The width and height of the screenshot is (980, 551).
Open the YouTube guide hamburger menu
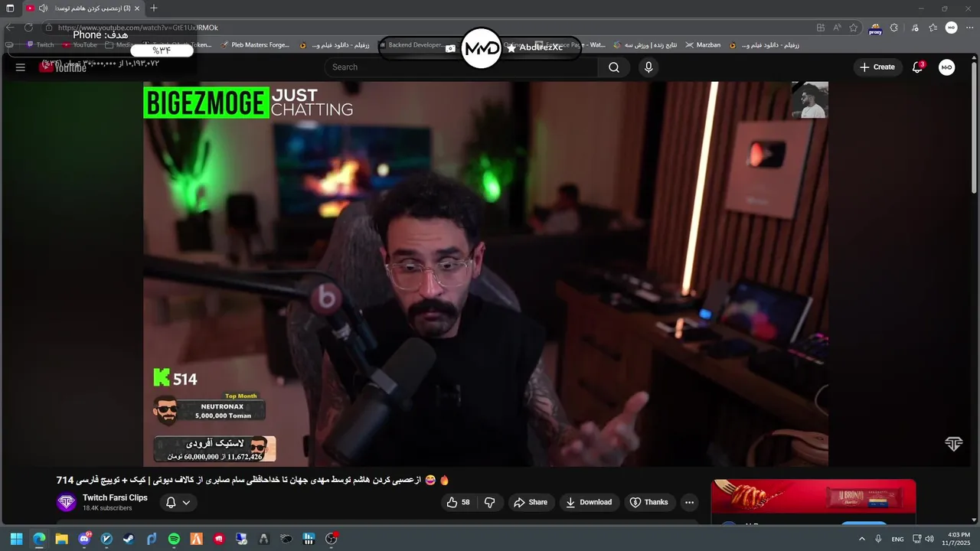click(20, 67)
